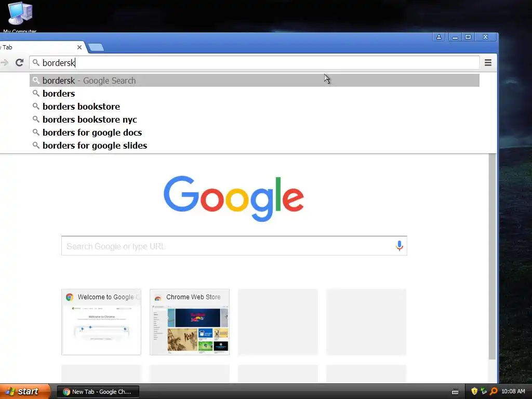Open the Windows Start menu
The image size is (532, 399).
point(25,391)
